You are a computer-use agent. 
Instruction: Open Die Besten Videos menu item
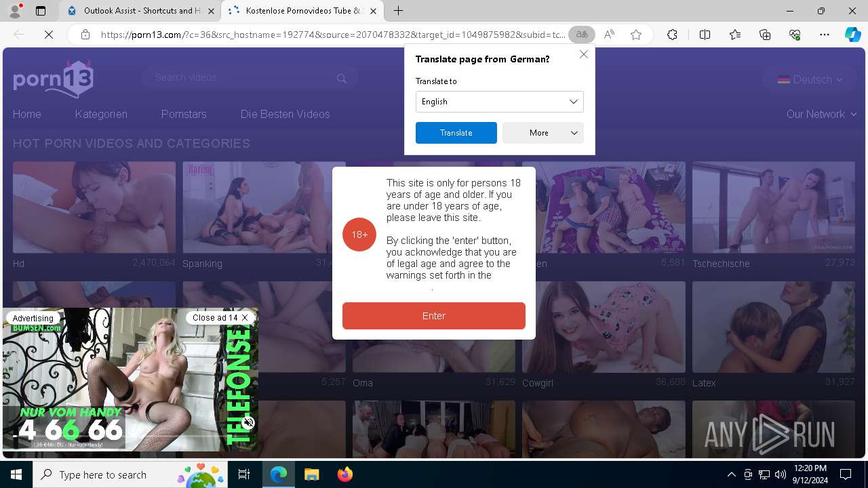285,114
